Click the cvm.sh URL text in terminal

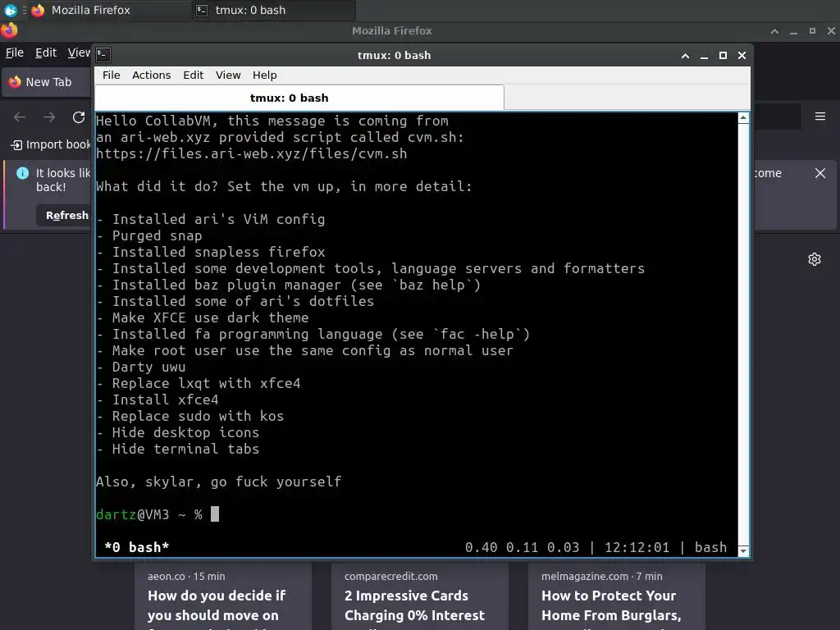pyautogui.click(x=251, y=153)
